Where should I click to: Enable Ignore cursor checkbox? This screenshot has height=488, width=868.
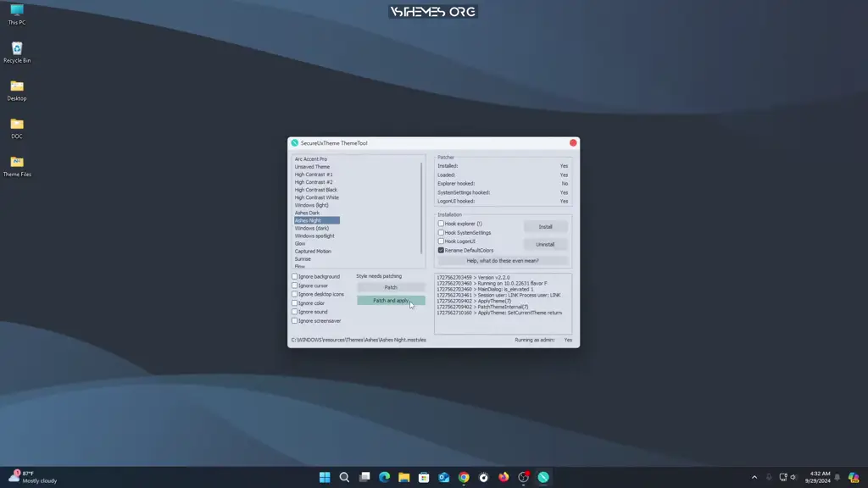(294, 286)
